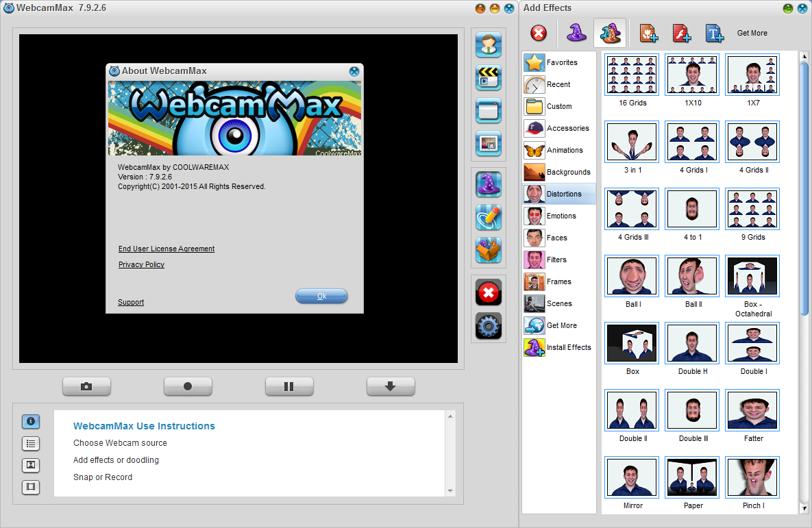Select the Animations category

(x=559, y=150)
